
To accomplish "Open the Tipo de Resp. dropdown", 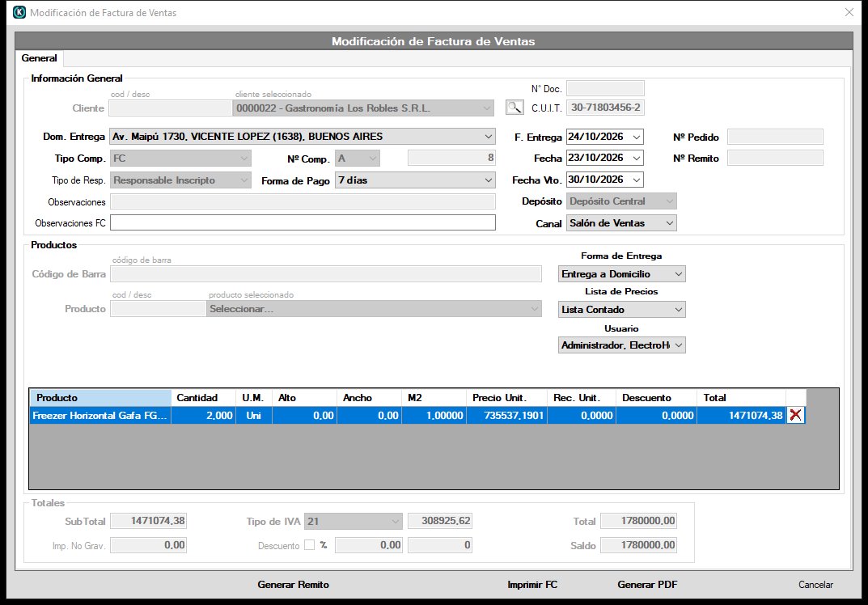I will [x=244, y=180].
